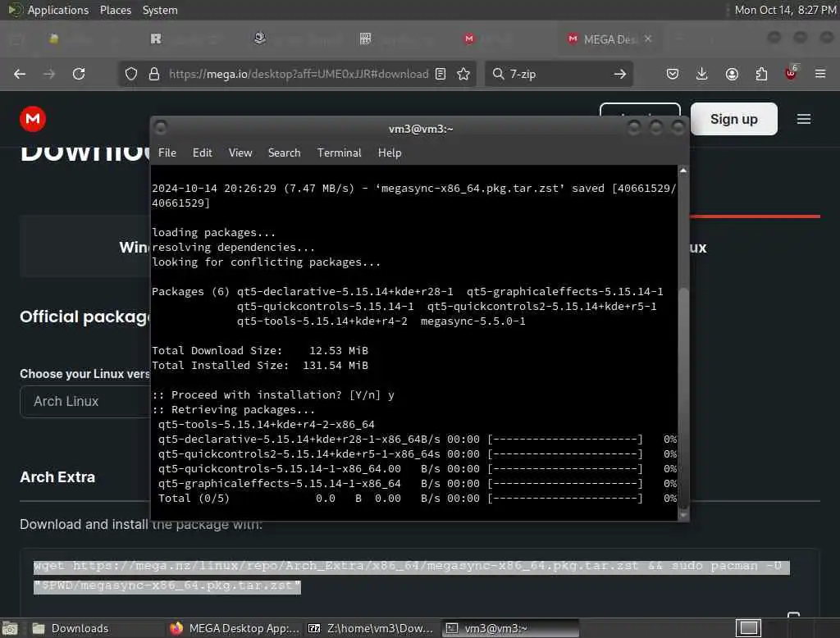Open terminal File menu
The image size is (840, 638).
click(x=167, y=153)
